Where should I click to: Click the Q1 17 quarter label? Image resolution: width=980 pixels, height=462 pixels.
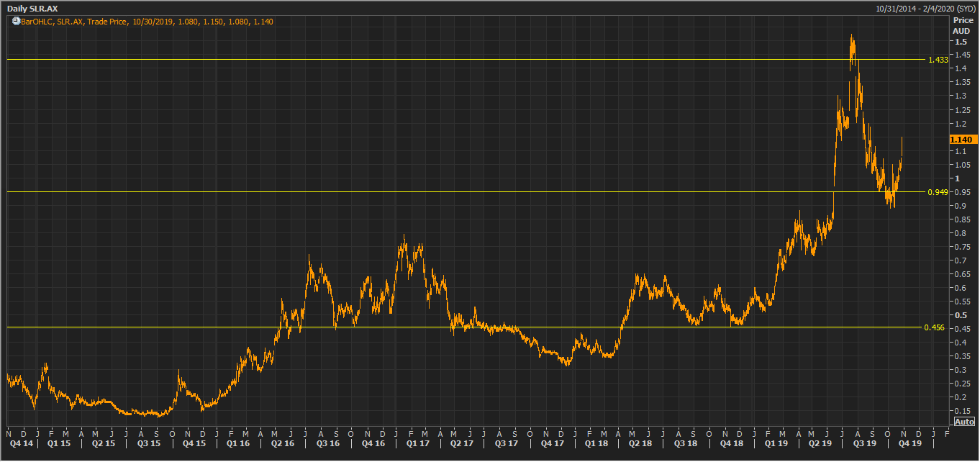417,444
